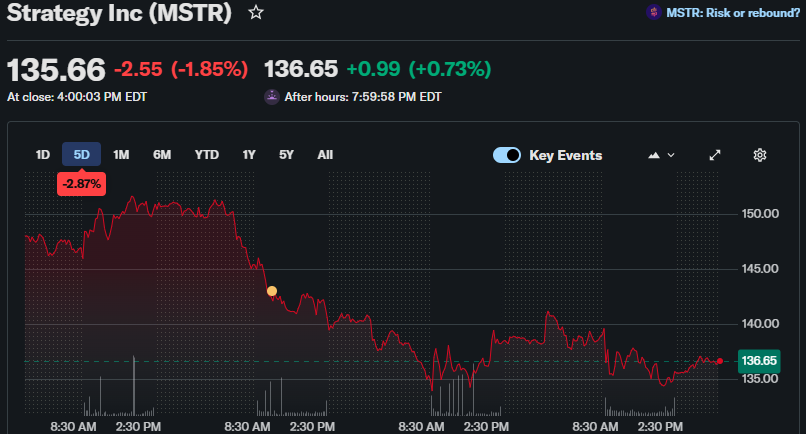Toggle the Key Events switch off

click(x=507, y=155)
